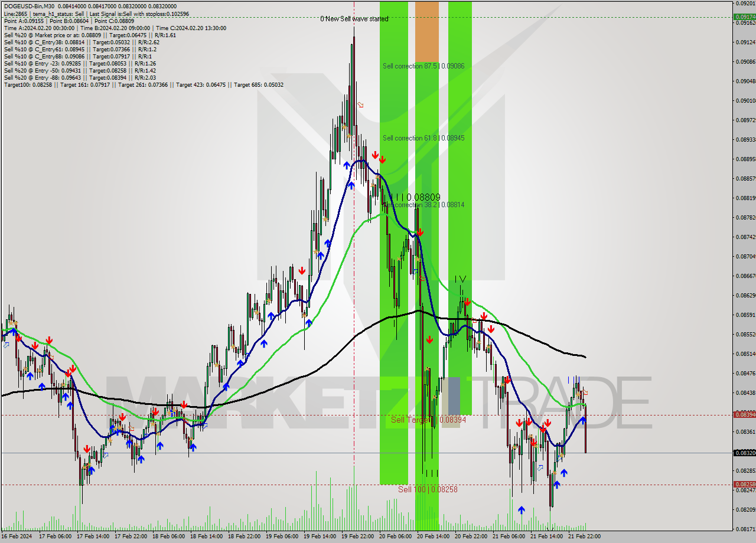The width and height of the screenshot is (756, 543).
Task: Click the 0.08972 price axis label
Action: [746, 120]
